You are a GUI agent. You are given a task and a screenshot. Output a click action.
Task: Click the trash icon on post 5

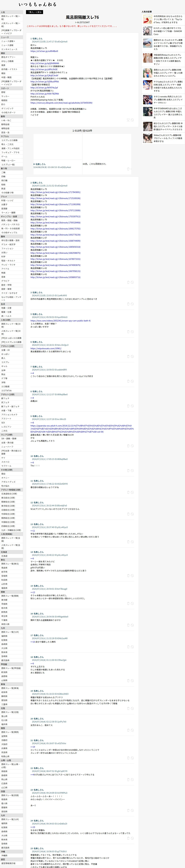point(128,332)
